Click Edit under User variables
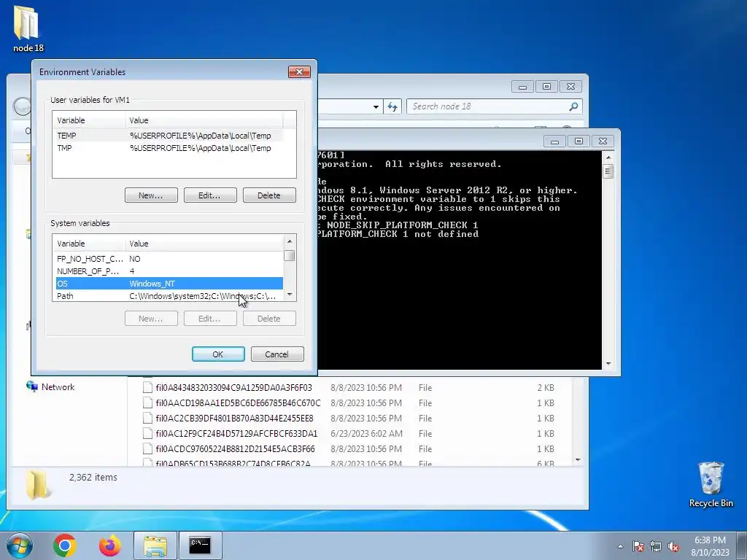 [x=210, y=195]
